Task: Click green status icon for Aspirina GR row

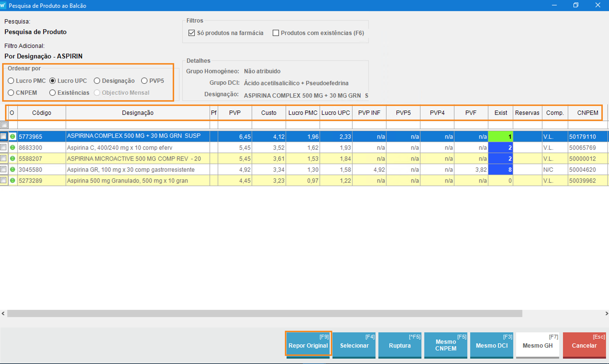Action: coord(12,170)
